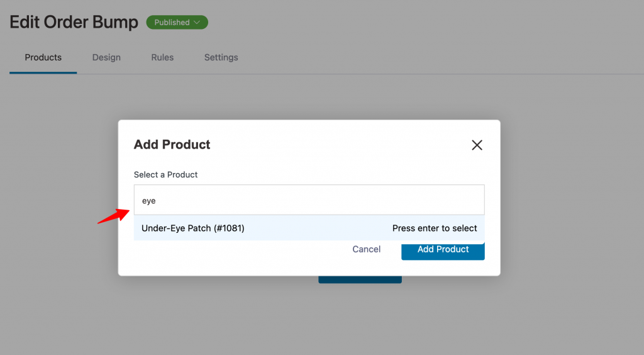
Task: Click the #1081 product ID in the suggestion row
Action: pyautogui.click(x=229, y=228)
